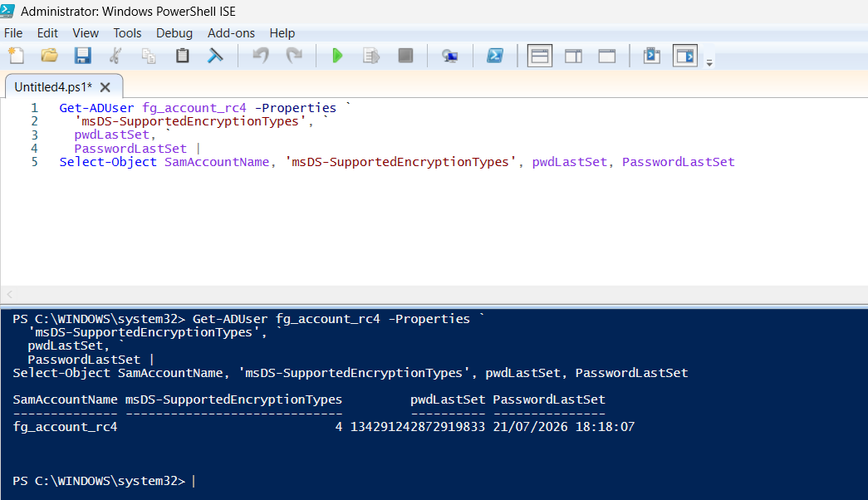Create a new script file
The width and height of the screenshot is (868, 500).
tap(16, 56)
